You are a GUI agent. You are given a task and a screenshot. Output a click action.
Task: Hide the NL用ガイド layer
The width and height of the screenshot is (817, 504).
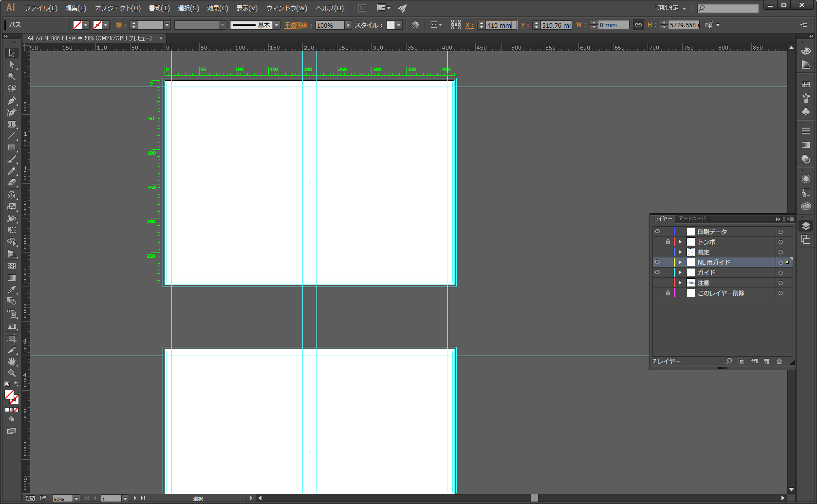[x=657, y=262]
